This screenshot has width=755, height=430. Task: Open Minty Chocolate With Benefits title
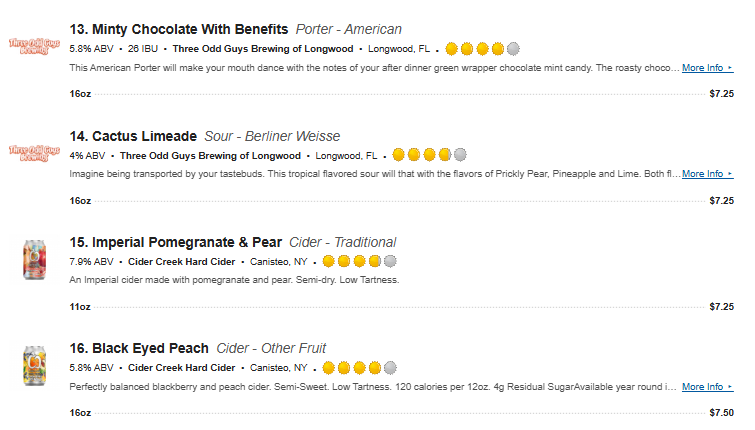(179, 29)
